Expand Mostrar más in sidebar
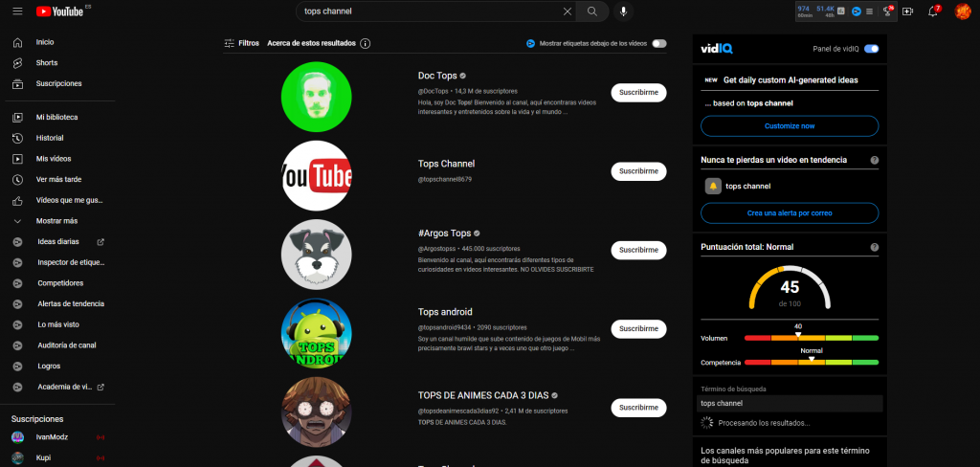 coord(56,221)
